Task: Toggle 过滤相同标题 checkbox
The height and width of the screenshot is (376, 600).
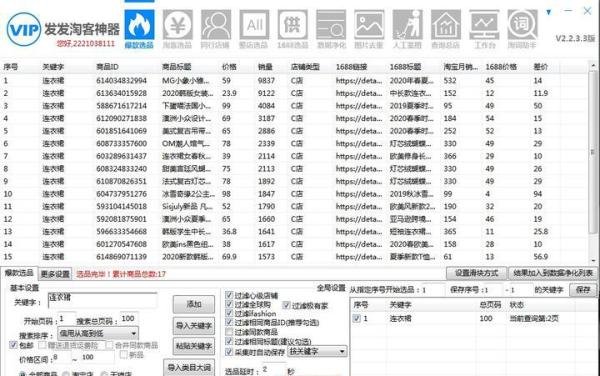Action: (x=229, y=341)
